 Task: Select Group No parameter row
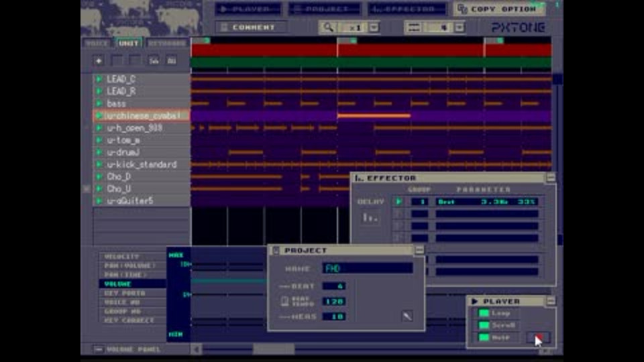coord(132,311)
